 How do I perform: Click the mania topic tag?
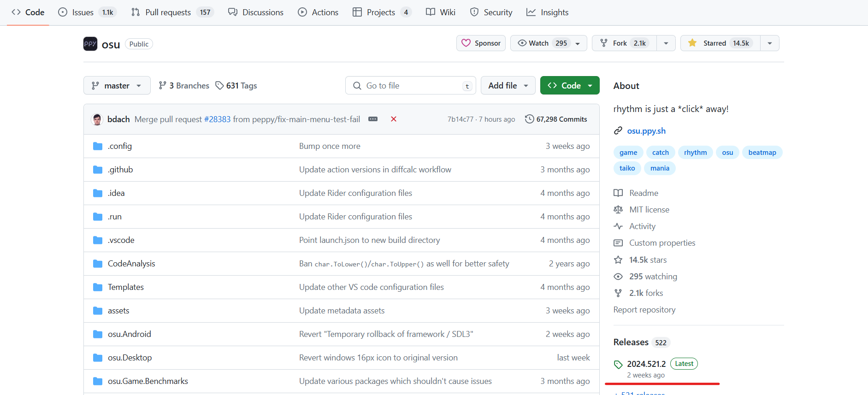(x=660, y=168)
